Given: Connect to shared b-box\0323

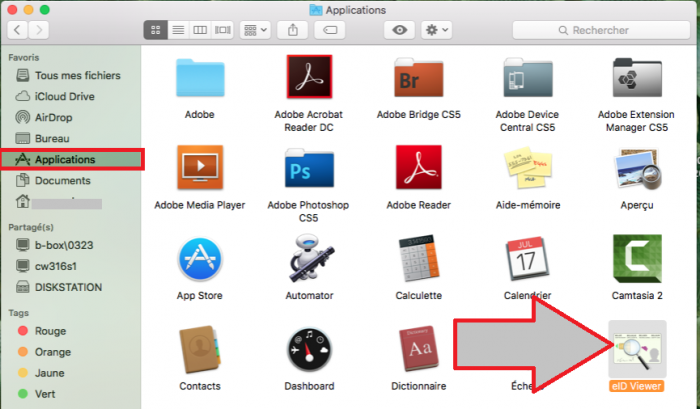Looking at the screenshot, I should pos(71,245).
